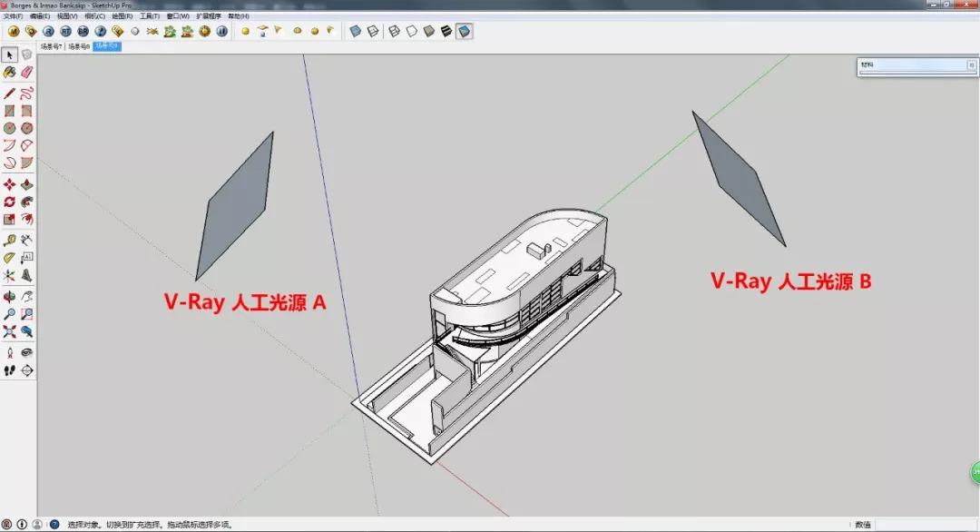Choose the Look Around eye tool

tap(27, 352)
